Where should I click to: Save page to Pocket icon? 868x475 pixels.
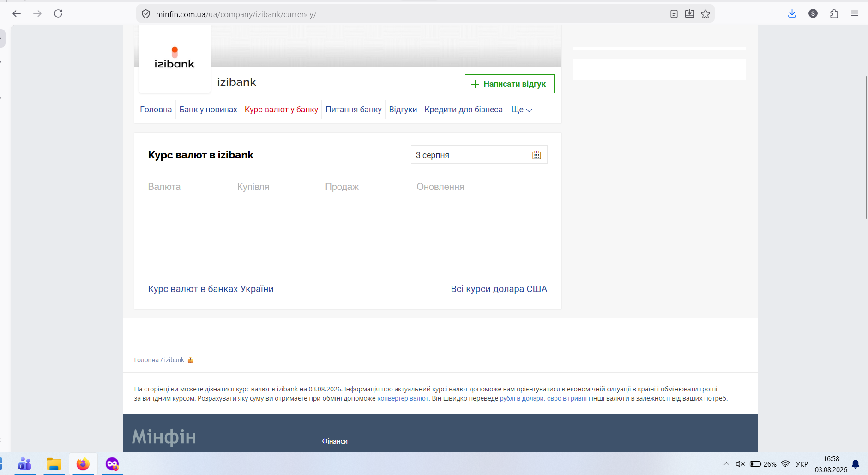[690, 14]
